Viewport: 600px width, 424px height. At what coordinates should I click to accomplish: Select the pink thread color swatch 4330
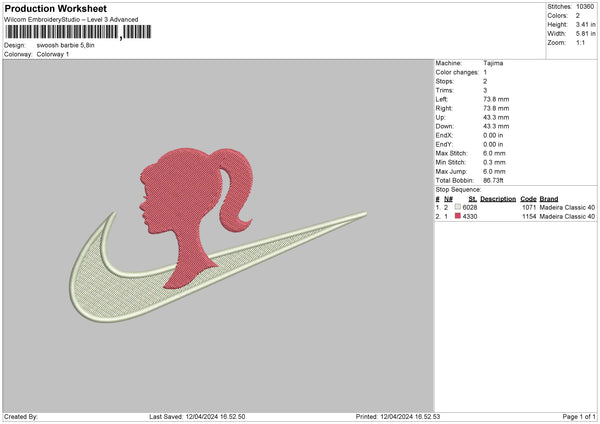tap(458, 216)
